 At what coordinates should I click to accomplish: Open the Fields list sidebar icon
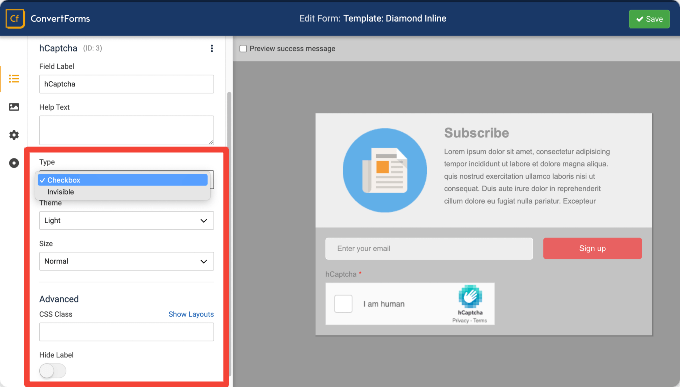14,79
